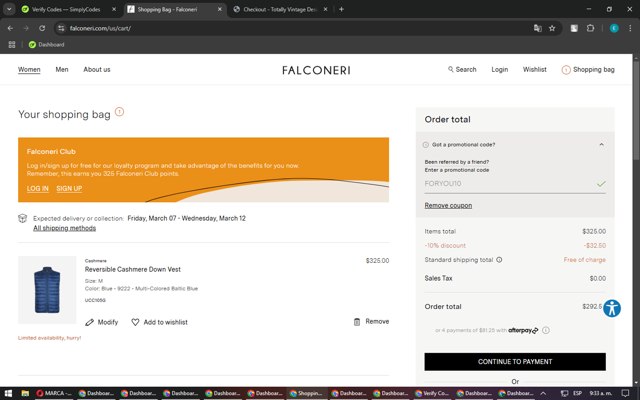Click the trash Remove icon
The image size is (640, 400).
[357, 322]
